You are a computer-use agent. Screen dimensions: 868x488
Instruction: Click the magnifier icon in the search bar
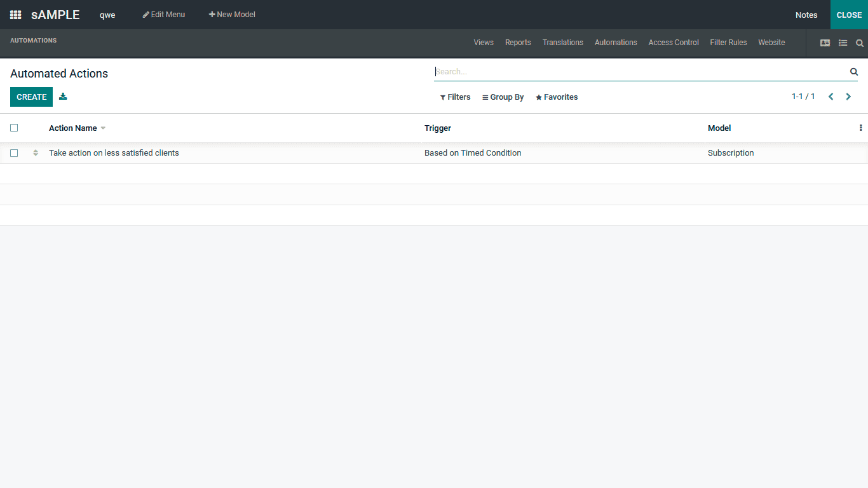pos(854,72)
